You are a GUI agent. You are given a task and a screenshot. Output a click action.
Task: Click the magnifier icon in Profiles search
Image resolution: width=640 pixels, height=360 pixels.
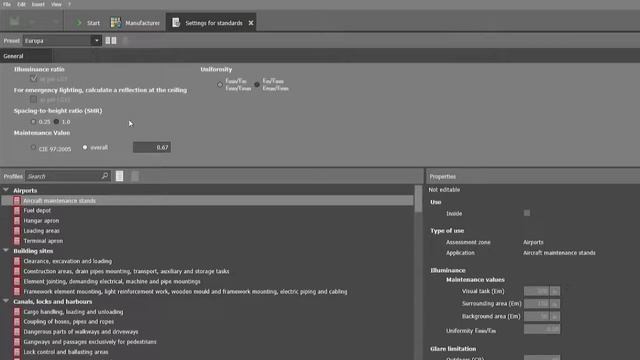coord(105,176)
